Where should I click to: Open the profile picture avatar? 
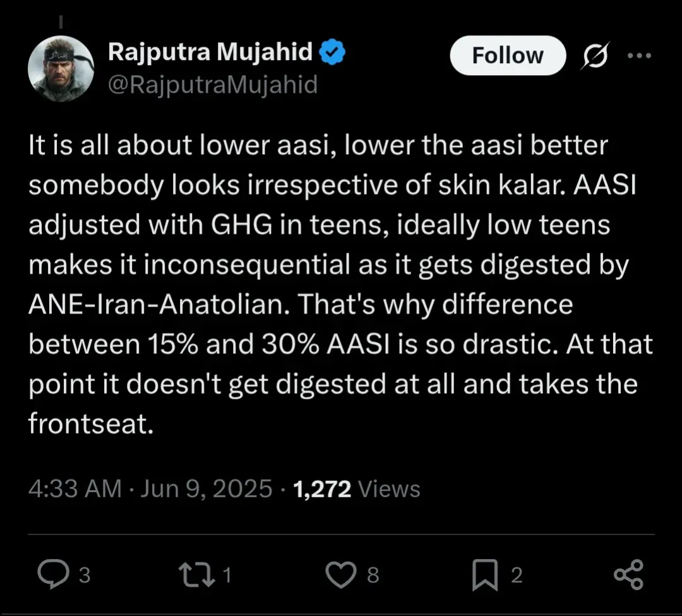(61, 68)
